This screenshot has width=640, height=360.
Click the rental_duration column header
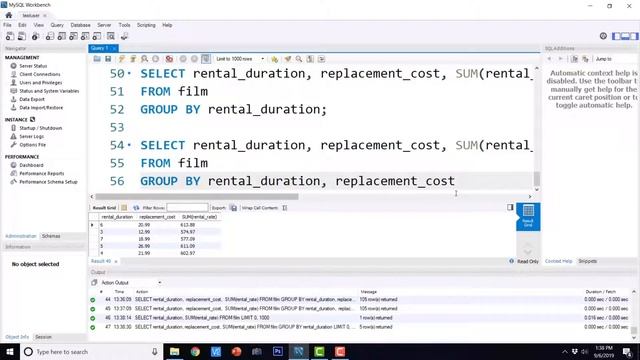tap(117, 217)
